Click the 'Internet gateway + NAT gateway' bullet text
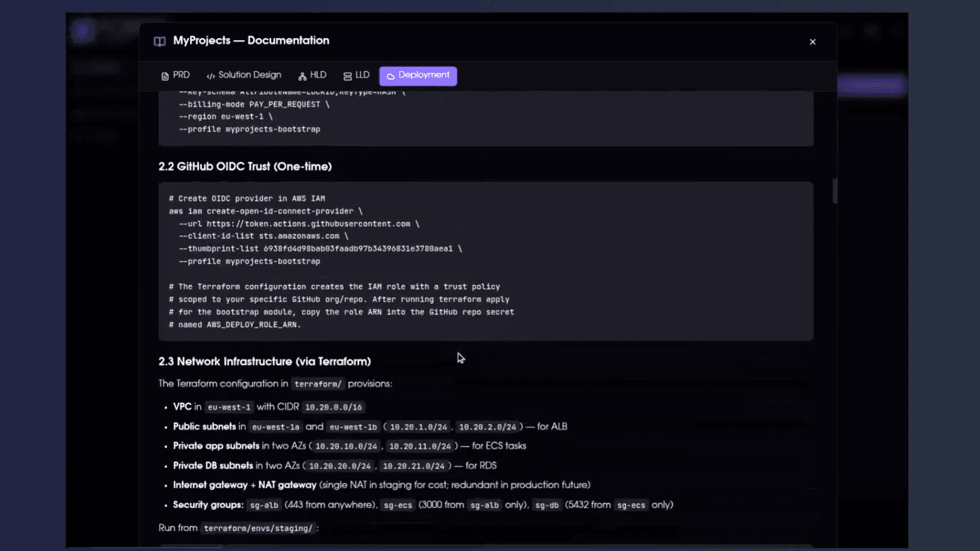Viewport: 980px width, 551px height. coord(245,485)
